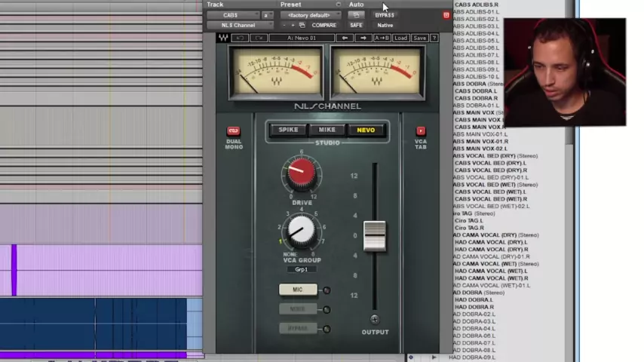This screenshot has width=644, height=362.
Task: Switch to the MIKE studio model
Action: pos(327,130)
